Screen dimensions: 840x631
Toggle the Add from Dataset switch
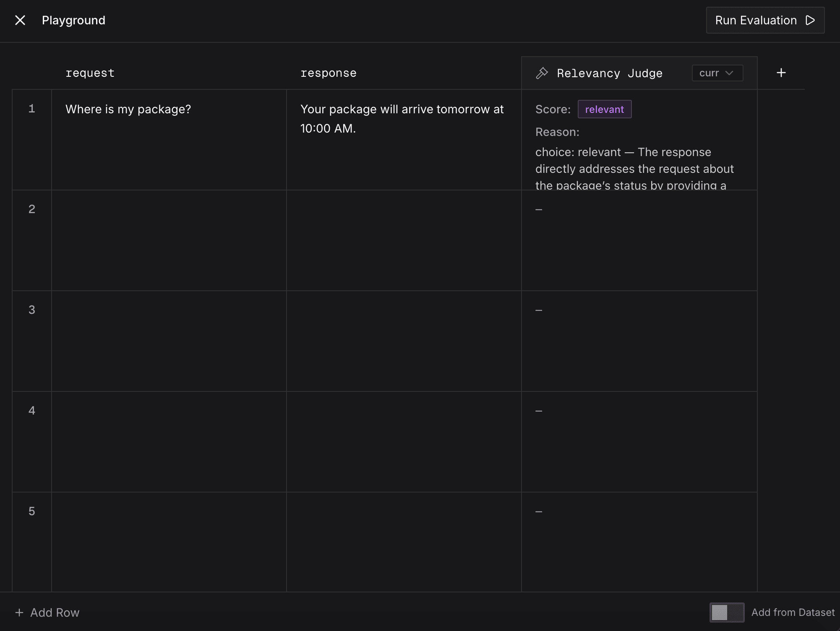click(x=727, y=613)
